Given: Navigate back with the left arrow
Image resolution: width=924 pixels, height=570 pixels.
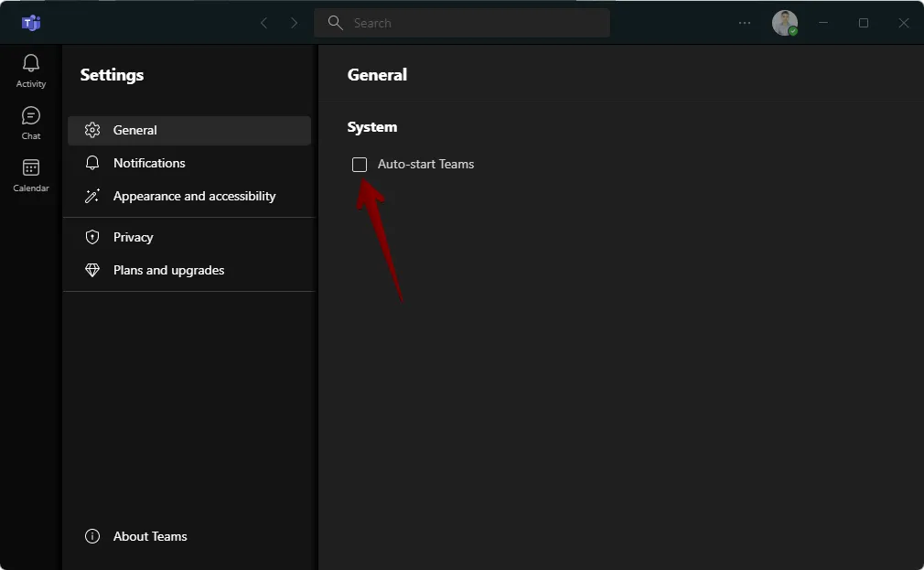Looking at the screenshot, I should (x=264, y=23).
